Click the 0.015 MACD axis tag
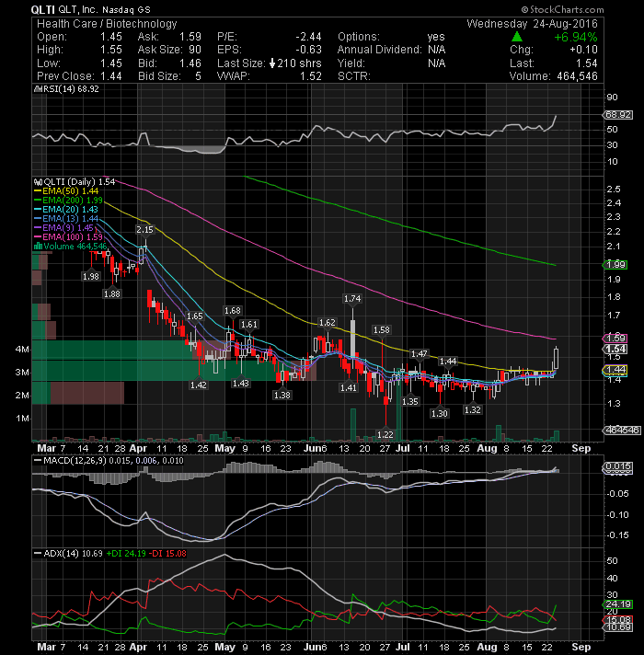Screen dimensions: 644x655 [x=618, y=466]
